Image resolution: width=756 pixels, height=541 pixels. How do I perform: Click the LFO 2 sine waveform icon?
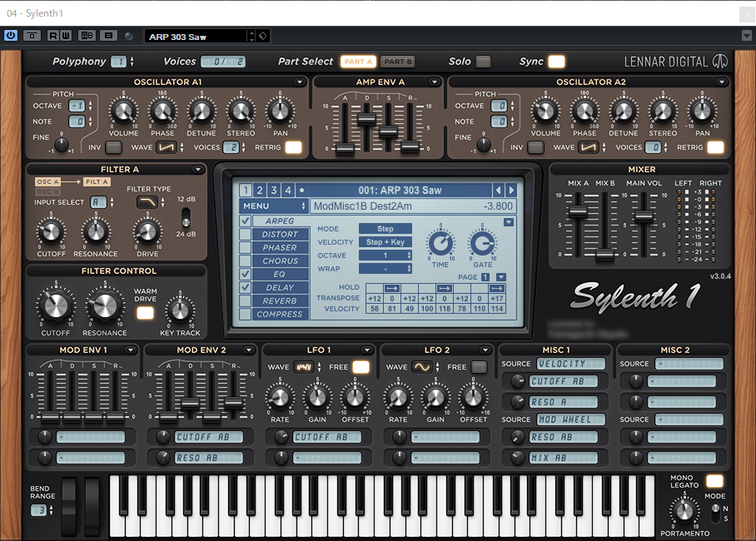(422, 367)
